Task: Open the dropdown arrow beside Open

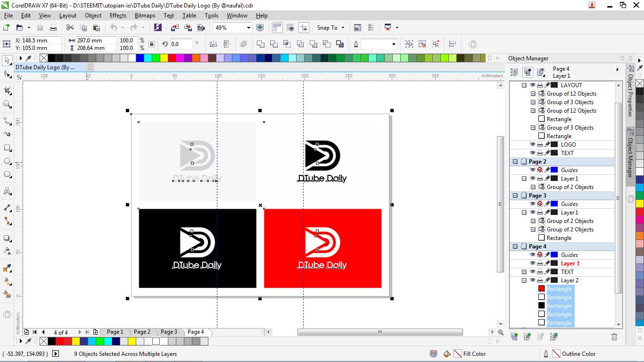Action: tap(29, 28)
